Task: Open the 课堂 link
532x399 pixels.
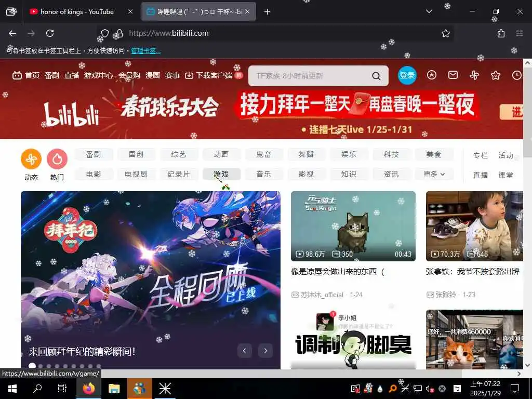Action: (506, 175)
